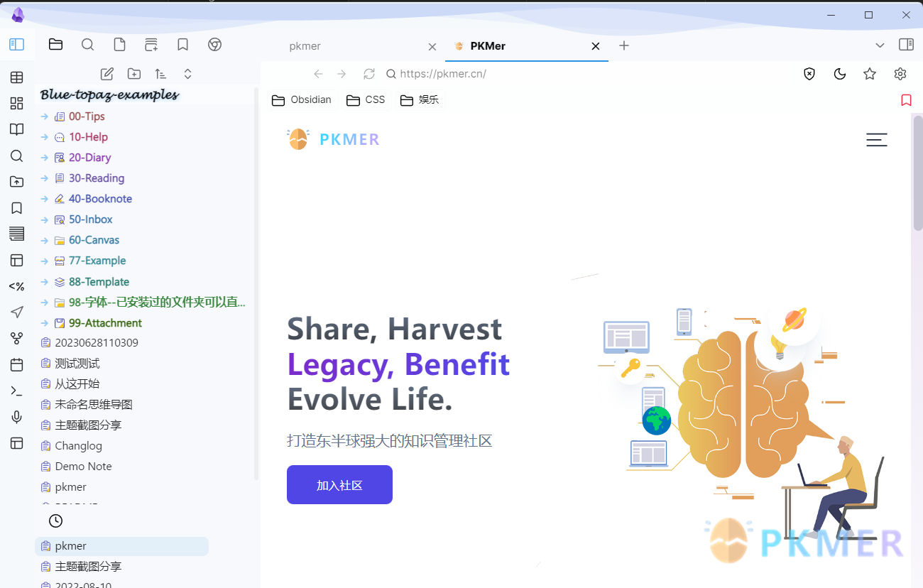Go forward in the web browser
923x588 pixels.
[342, 74]
